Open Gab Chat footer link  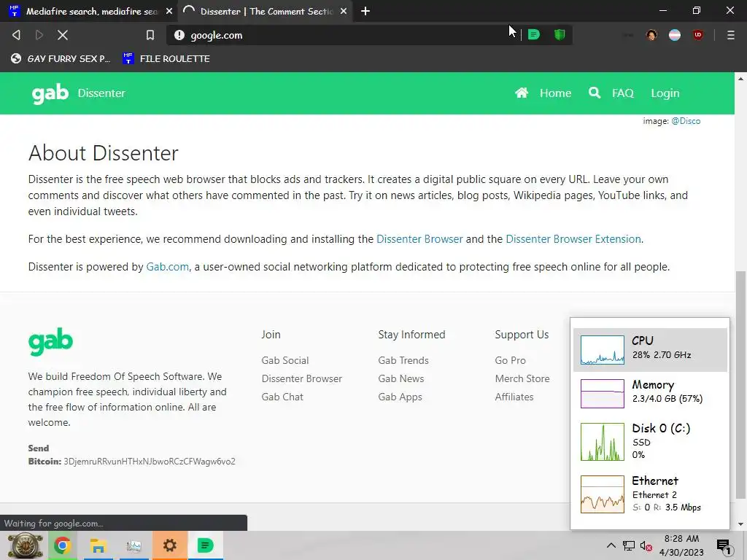click(x=282, y=397)
